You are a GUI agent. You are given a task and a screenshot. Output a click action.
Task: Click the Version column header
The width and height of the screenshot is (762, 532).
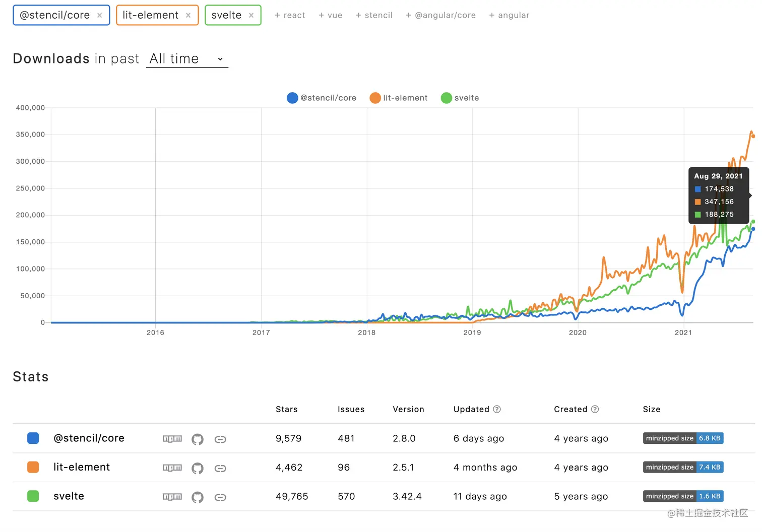[409, 409]
